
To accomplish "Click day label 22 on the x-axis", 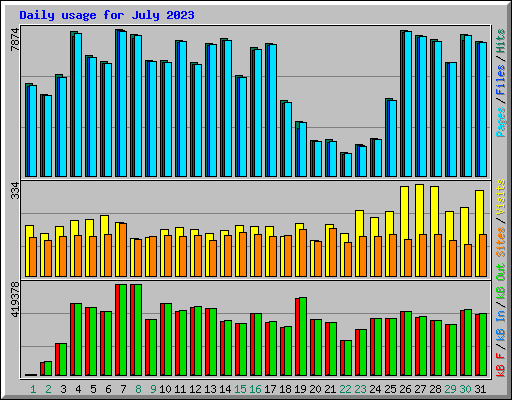I will tap(345, 389).
